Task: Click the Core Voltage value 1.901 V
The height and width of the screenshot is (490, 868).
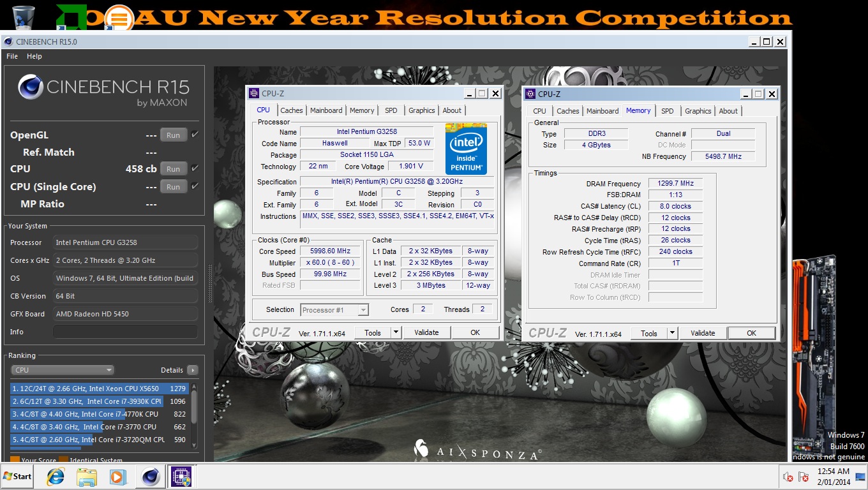Action: pyautogui.click(x=411, y=167)
